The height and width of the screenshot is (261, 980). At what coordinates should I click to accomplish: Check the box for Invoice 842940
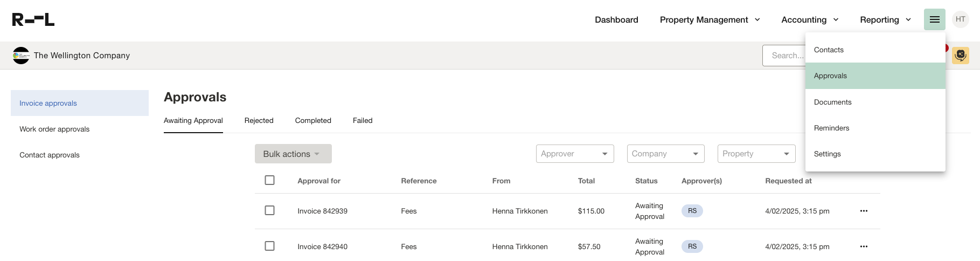(270, 246)
